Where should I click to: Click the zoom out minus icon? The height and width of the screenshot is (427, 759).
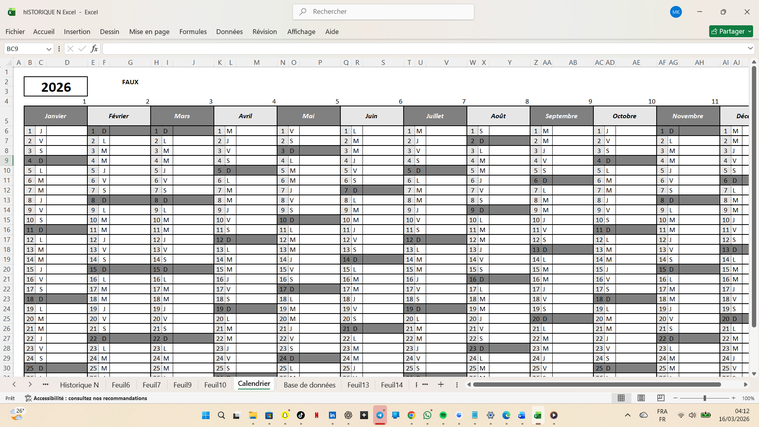coord(678,398)
